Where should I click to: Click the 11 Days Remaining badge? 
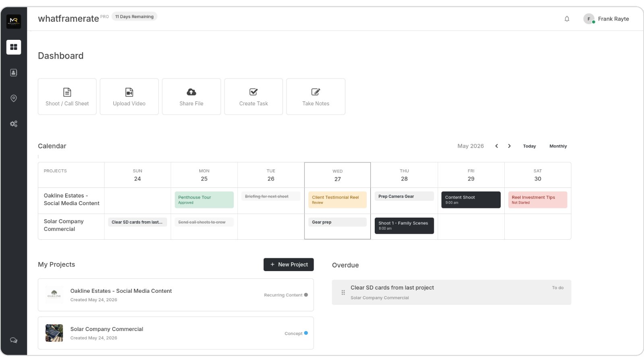[134, 16]
